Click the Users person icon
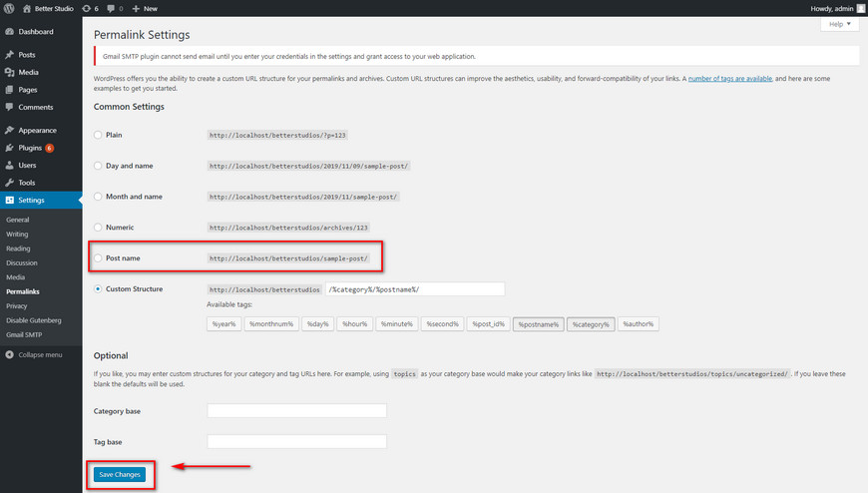This screenshot has height=493, width=868. point(9,165)
